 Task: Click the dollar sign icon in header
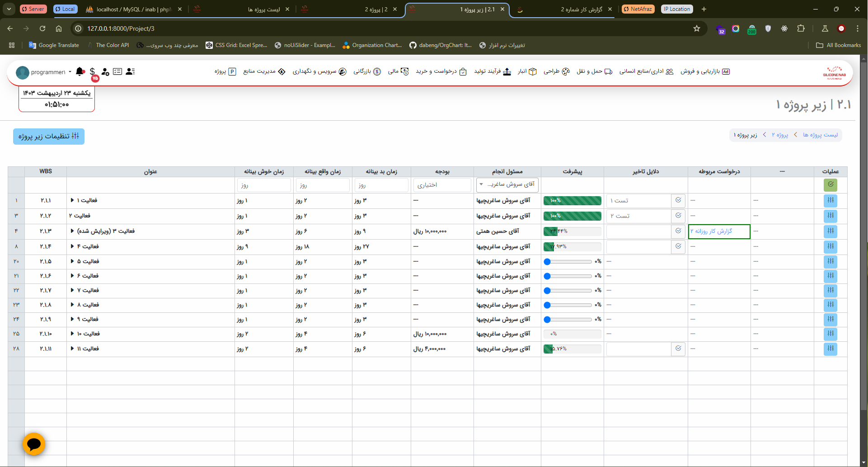(x=92, y=71)
